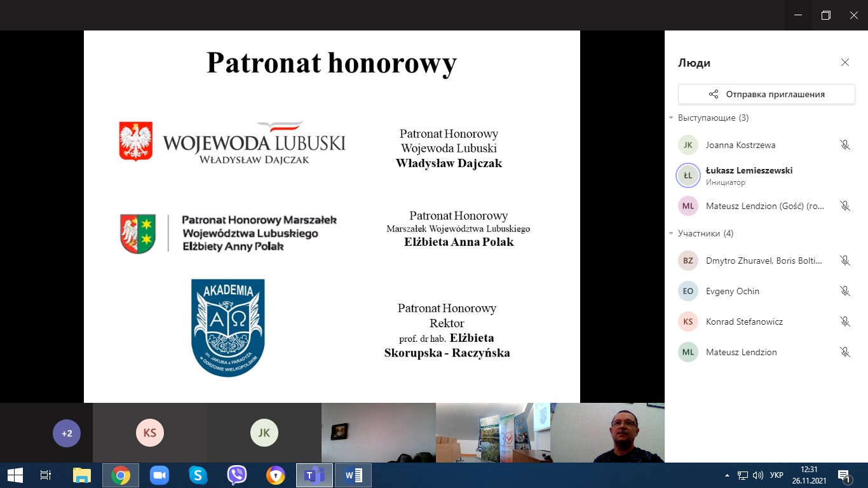Switch to Microsoft Teams on the taskbar
Viewport: 868px width, 488px height.
click(315, 475)
